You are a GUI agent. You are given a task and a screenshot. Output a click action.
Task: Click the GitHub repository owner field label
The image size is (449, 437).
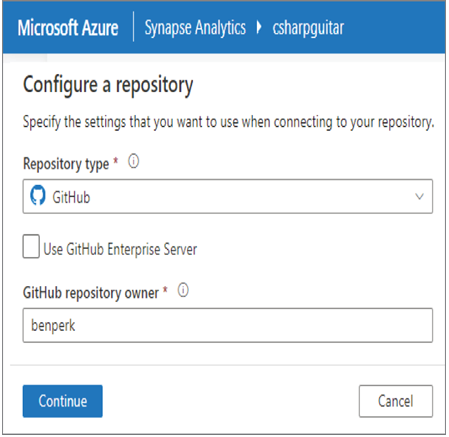pos(91,293)
